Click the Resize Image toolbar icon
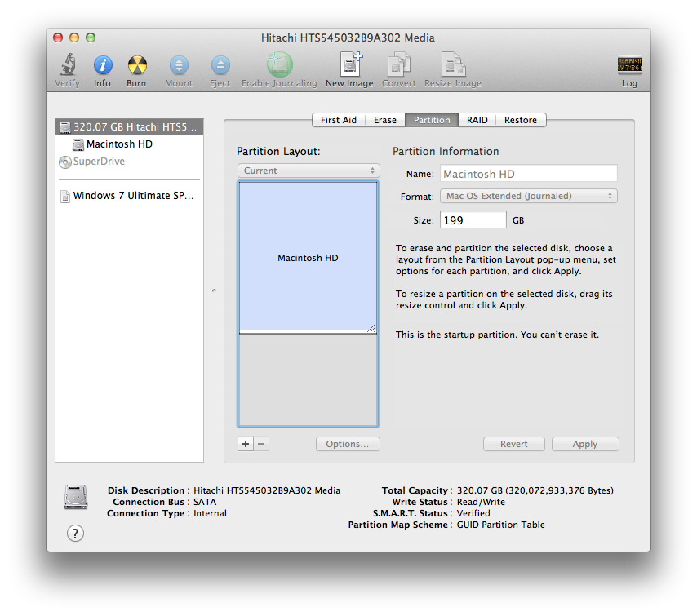 [453, 65]
